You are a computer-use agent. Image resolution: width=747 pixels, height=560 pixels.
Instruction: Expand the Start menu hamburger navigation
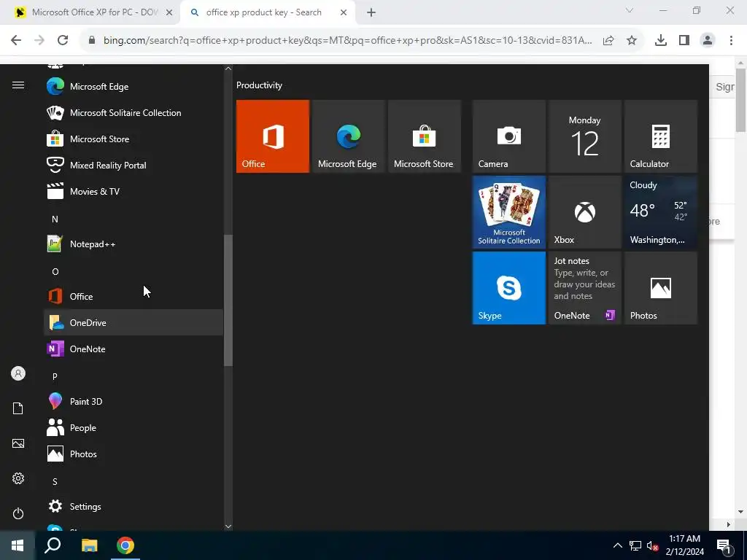(18, 85)
